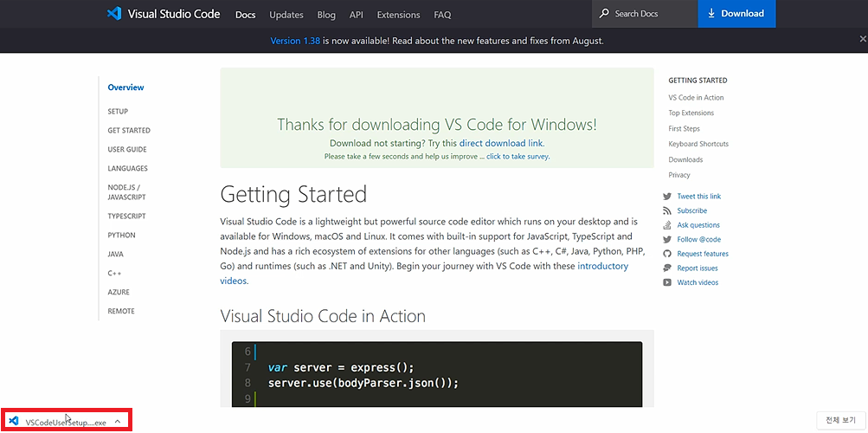Viewport: 868px width, 433px height.
Task: Click the Watch videos link
Action: click(698, 283)
